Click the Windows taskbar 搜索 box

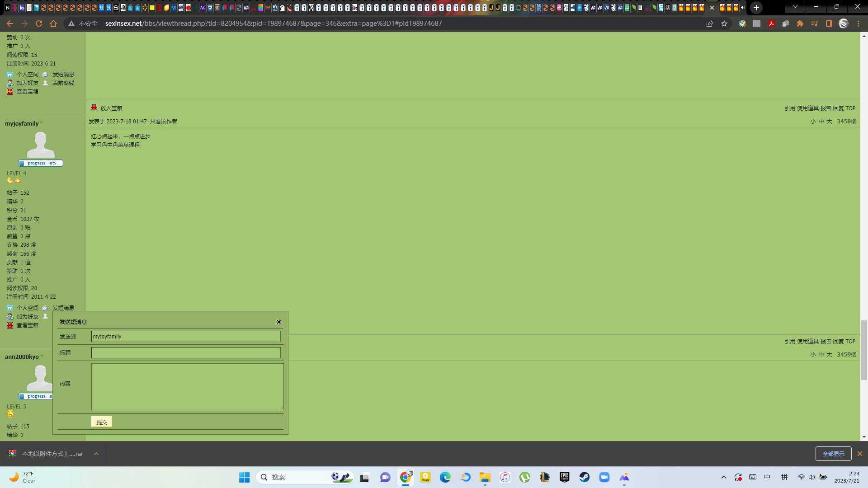[x=305, y=477]
